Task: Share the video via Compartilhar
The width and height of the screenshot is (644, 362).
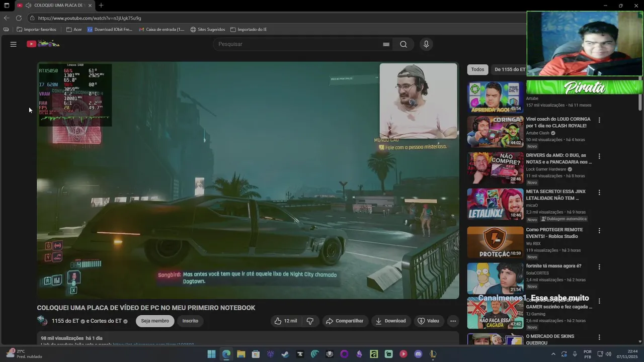Action: 345,321
